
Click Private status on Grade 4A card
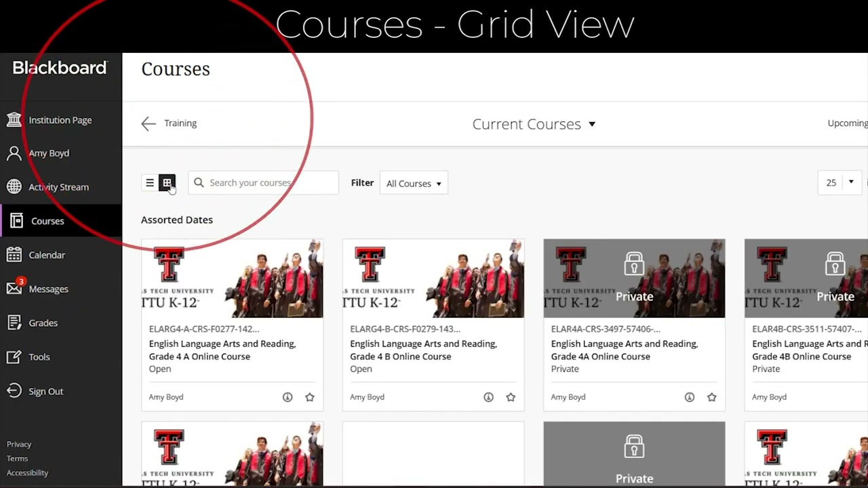click(x=565, y=369)
